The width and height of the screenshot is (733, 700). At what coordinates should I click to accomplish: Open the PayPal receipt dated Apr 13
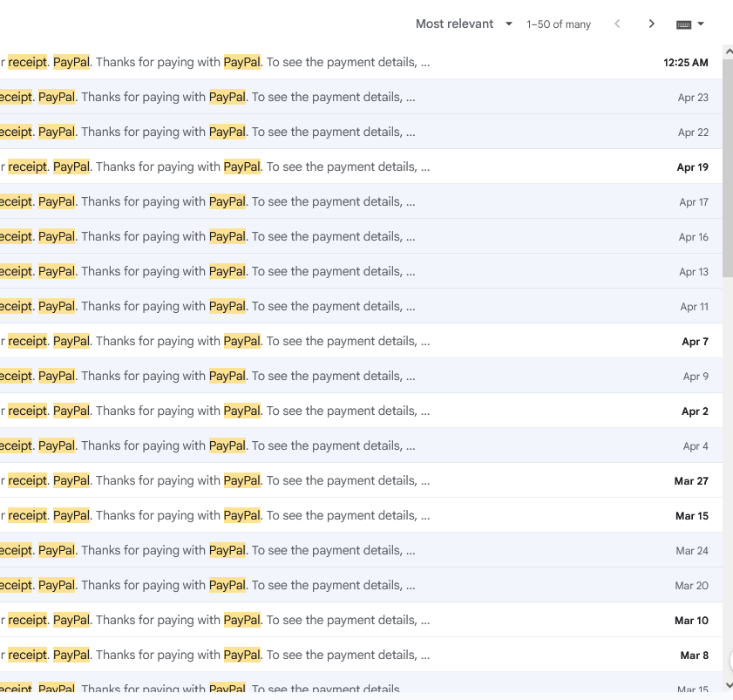(x=361, y=271)
